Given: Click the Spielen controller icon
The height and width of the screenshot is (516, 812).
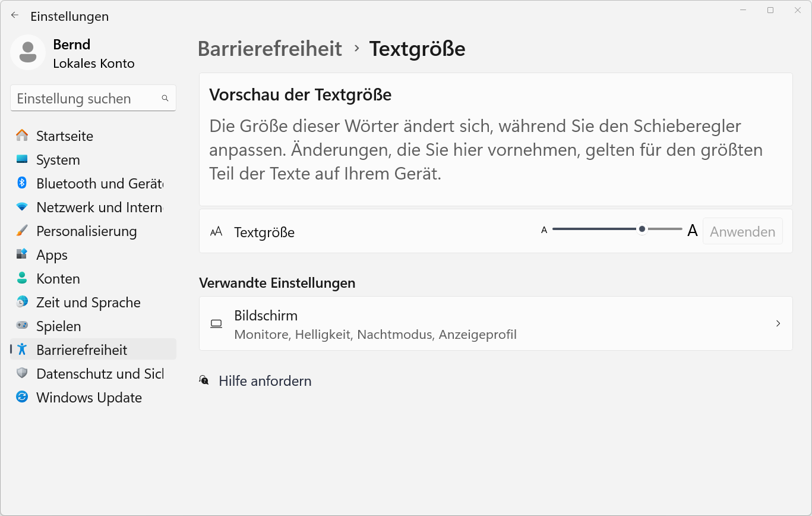Looking at the screenshot, I should (x=22, y=326).
